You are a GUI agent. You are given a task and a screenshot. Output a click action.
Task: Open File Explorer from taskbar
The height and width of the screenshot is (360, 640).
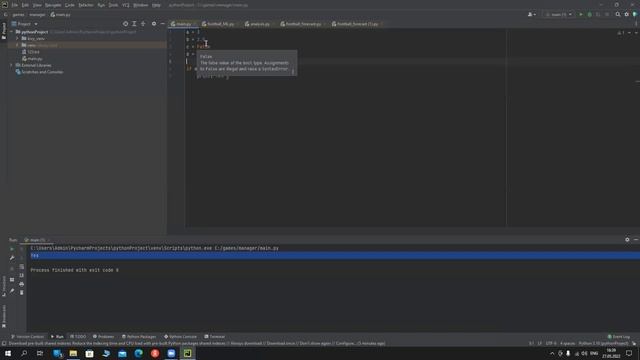click(x=73, y=353)
